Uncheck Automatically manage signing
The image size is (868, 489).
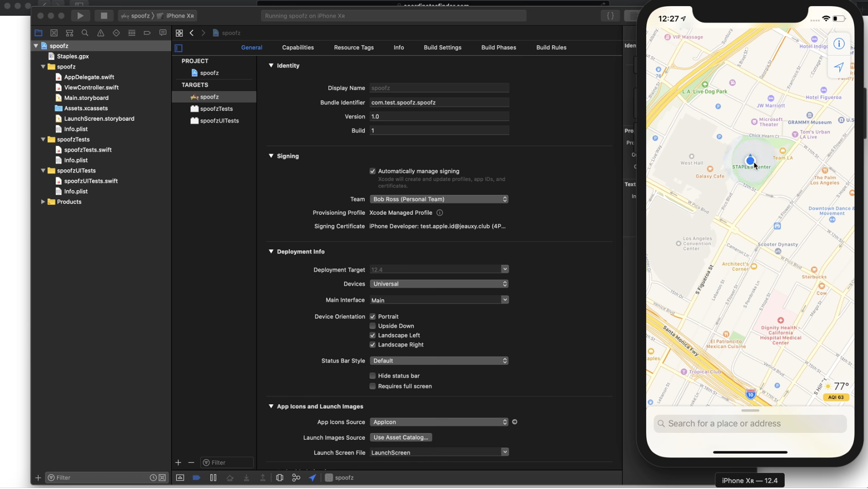[372, 171]
